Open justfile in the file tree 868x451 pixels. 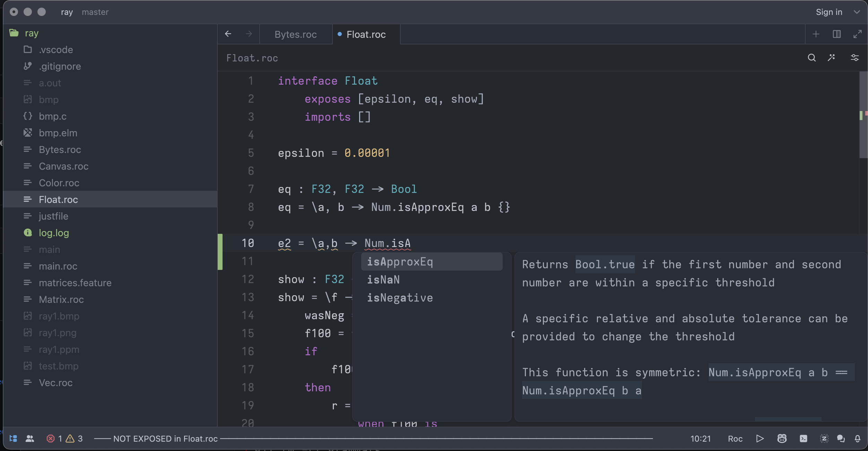[x=110, y=216]
